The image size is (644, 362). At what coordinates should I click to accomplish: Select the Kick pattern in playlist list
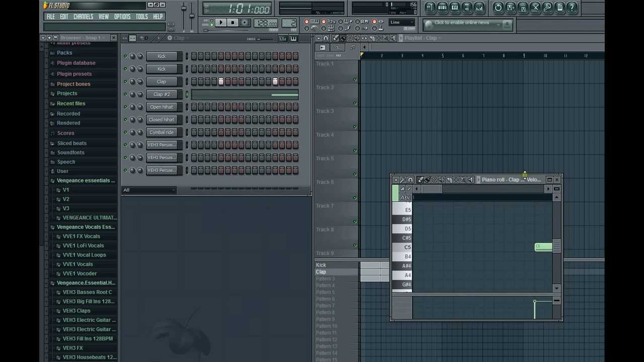[x=321, y=265]
